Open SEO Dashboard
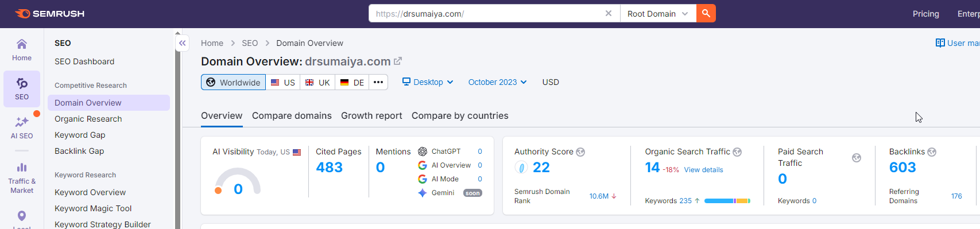 [84, 61]
